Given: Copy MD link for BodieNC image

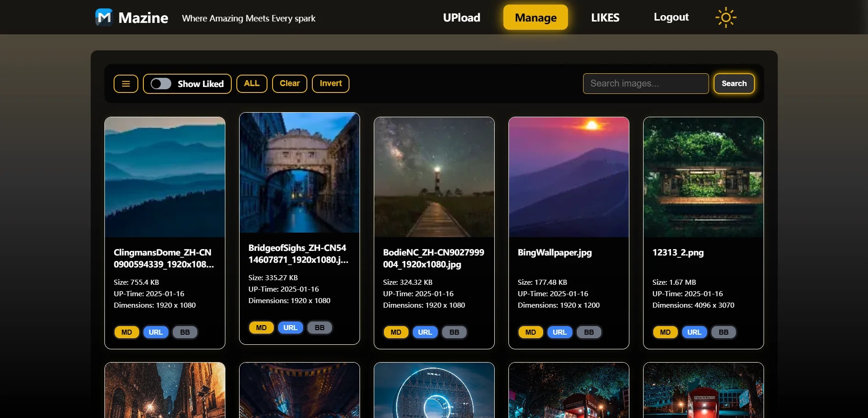Looking at the screenshot, I should [x=396, y=332].
